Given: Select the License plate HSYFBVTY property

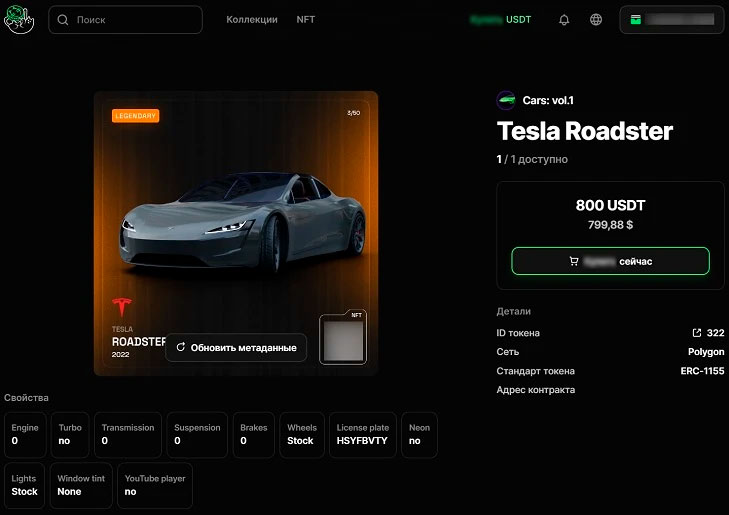Looking at the screenshot, I should pos(362,434).
